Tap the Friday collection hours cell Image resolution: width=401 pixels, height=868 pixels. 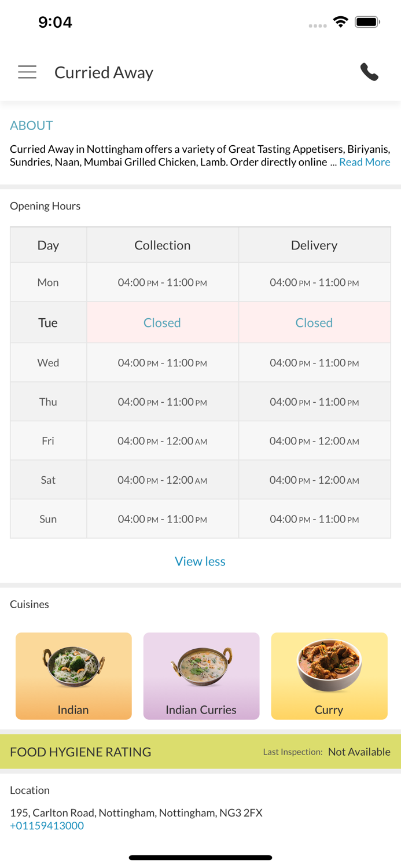click(x=162, y=441)
